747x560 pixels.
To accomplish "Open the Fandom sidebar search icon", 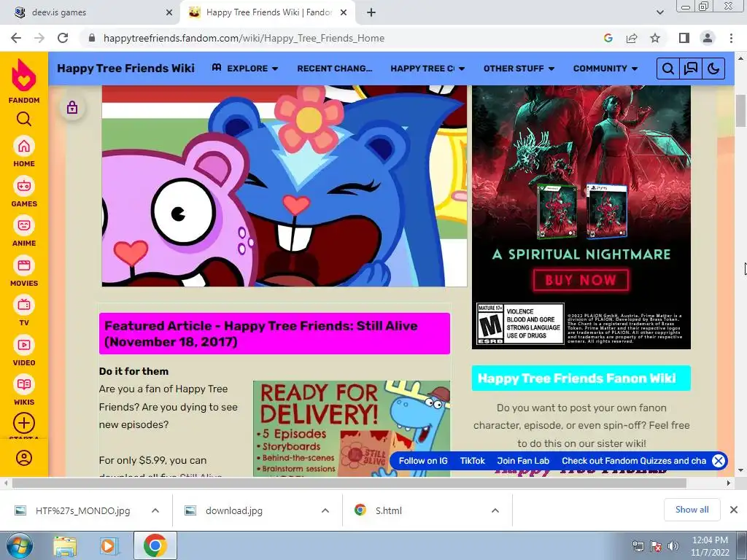I will pyautogui.click(x=24, y=119).
